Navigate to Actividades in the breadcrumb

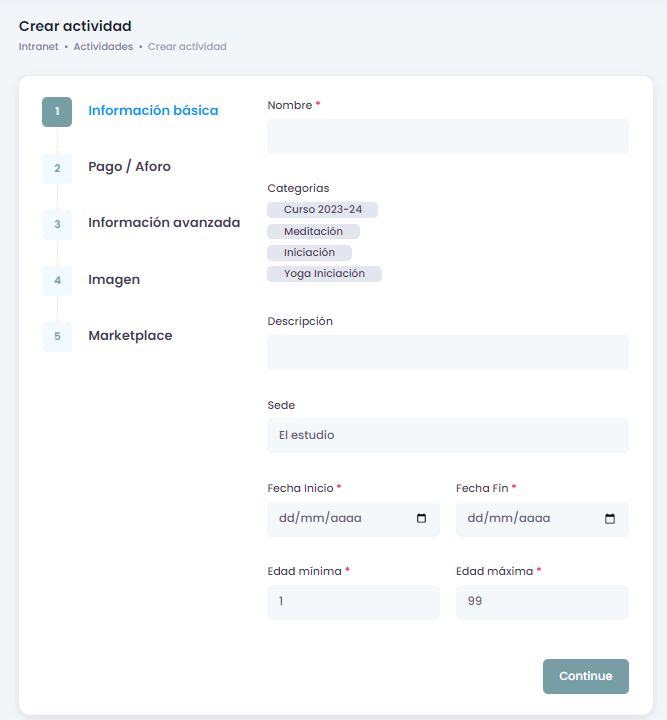pos(103,47)
